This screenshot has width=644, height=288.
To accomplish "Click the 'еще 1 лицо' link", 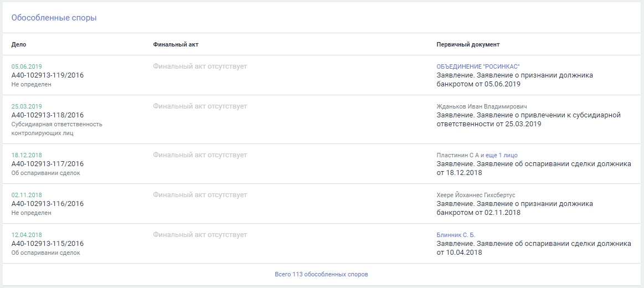I will pyautogui.click(x=502, y=155).
